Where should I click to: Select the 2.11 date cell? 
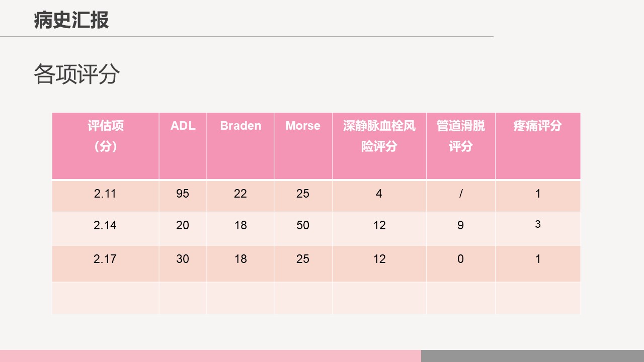click(x=105, y=194)
